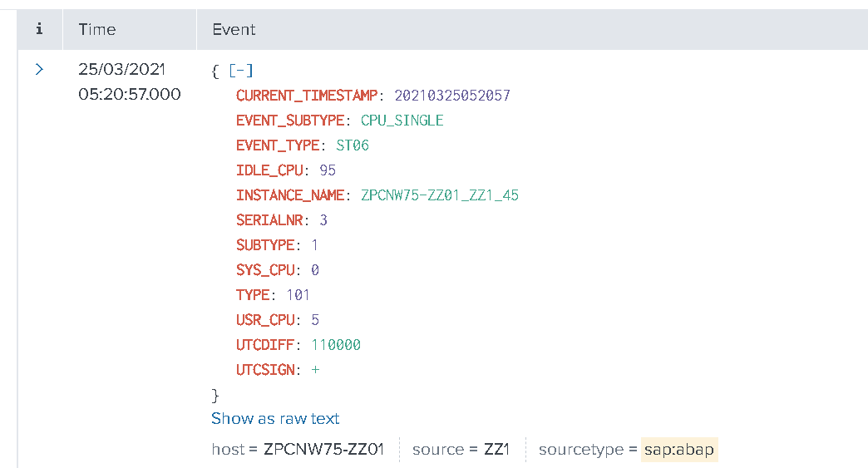Click the event timestamp 25/03/2021 05:20:57.000
Screen dimensions: 868x468
pyautogui.click(x=129, y=81)
